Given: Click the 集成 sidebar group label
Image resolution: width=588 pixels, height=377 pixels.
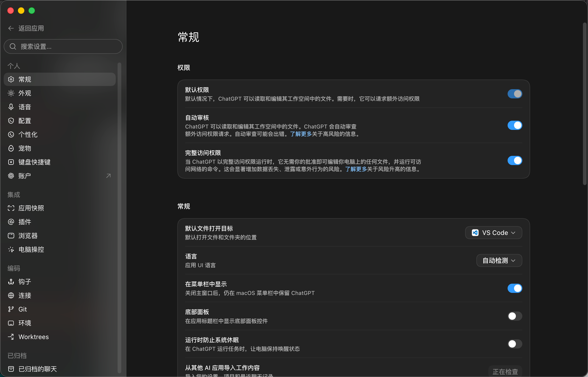Looking at the screenshot, I should pyautogui.click(x=14, y=195).
